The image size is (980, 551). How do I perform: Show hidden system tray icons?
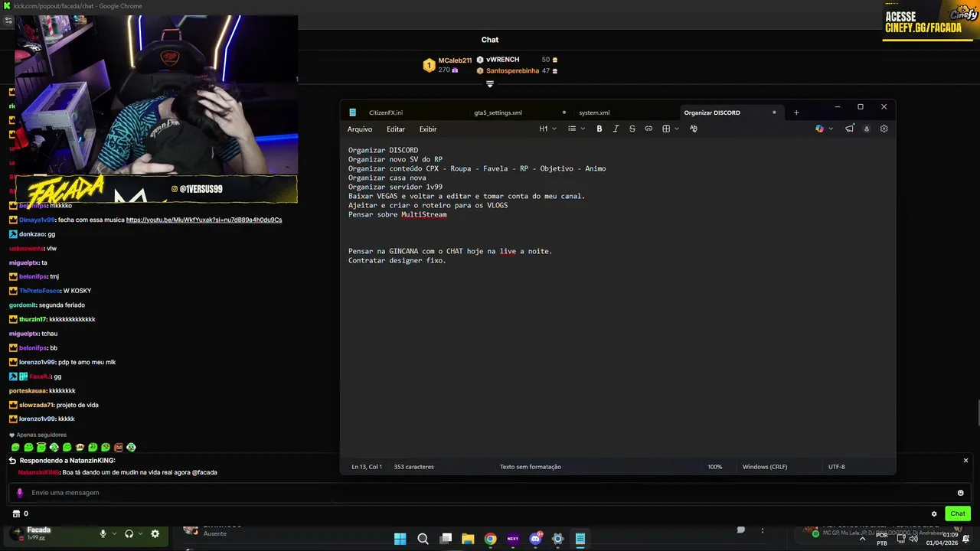(863, 539)
